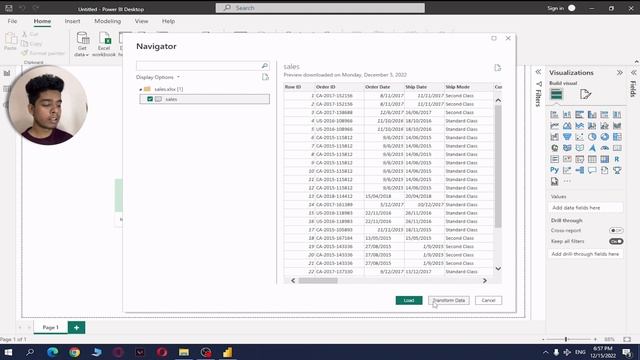Screen dimensions: 640x360
Task: Select the Stacked bar chart visual
Action: (x=554, y=115)
